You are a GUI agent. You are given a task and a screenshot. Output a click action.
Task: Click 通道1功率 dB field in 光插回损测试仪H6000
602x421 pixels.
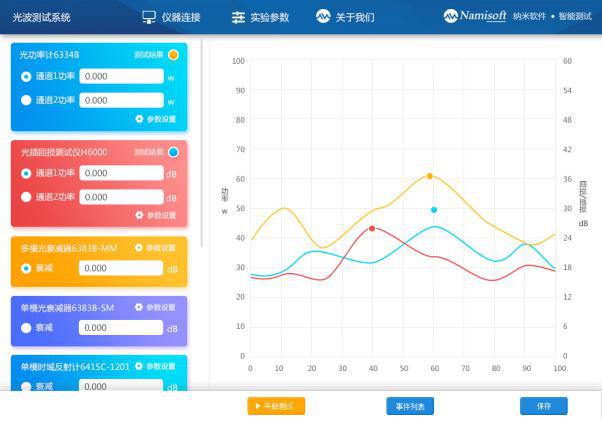121,173
